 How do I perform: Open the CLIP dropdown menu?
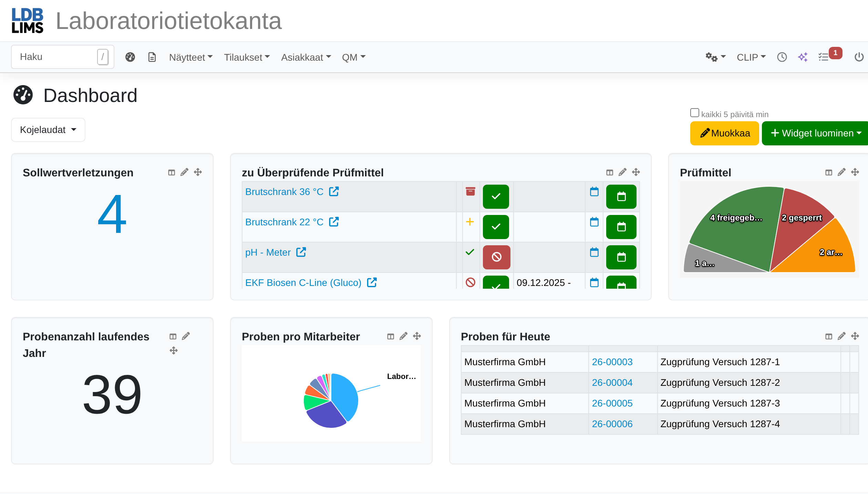[751, 57]
